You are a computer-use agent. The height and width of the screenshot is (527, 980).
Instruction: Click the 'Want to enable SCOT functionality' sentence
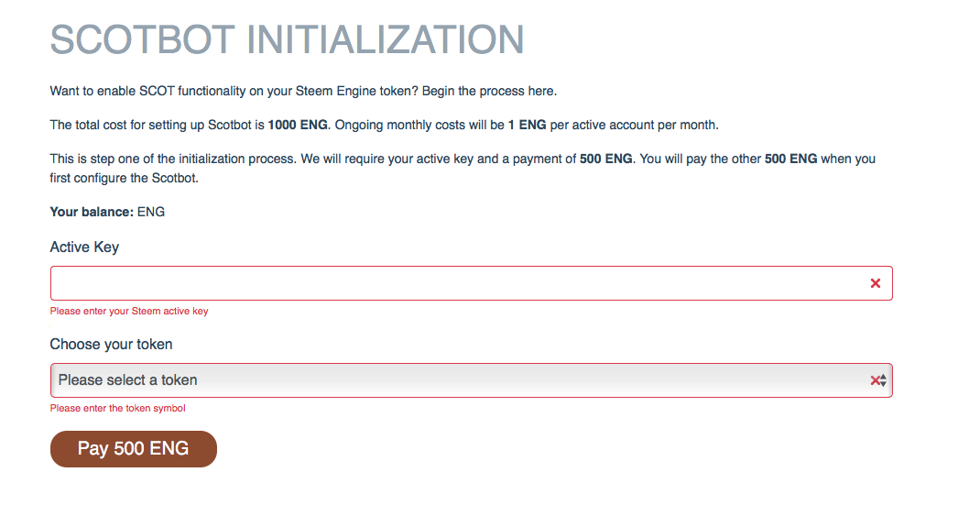click(x=303, y=92)
